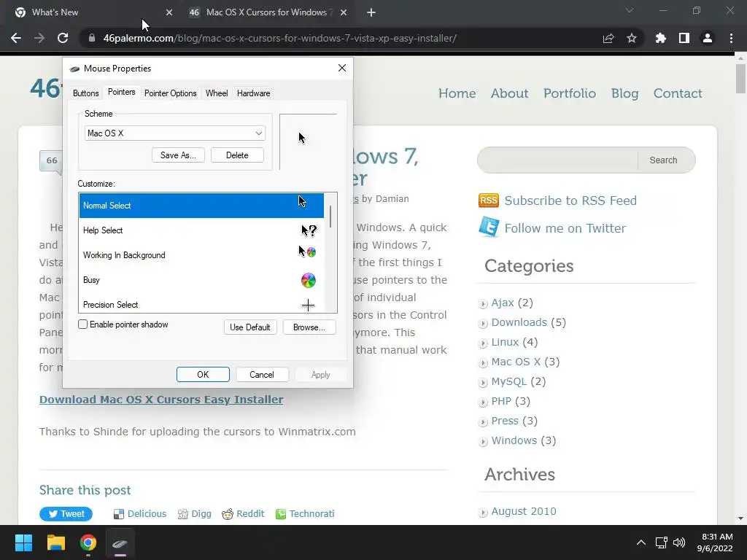Switch to the Wheel tab

pyautogui.click(x=217, y=93)
